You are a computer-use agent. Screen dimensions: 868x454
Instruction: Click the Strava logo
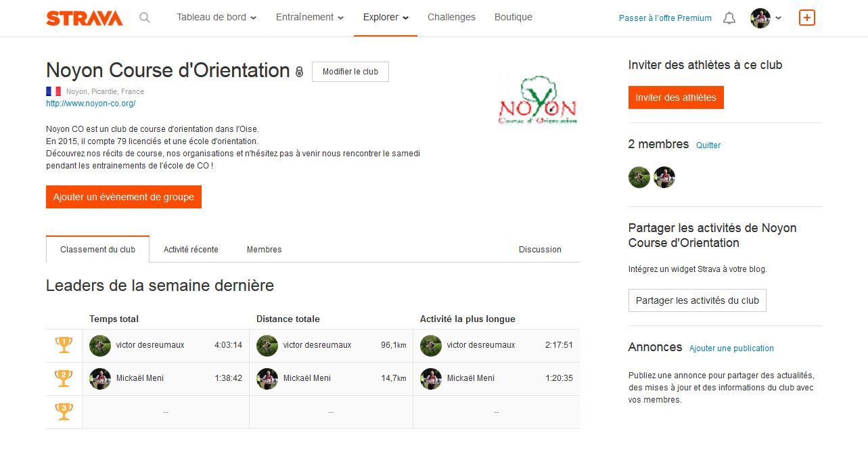click(85, 18)
